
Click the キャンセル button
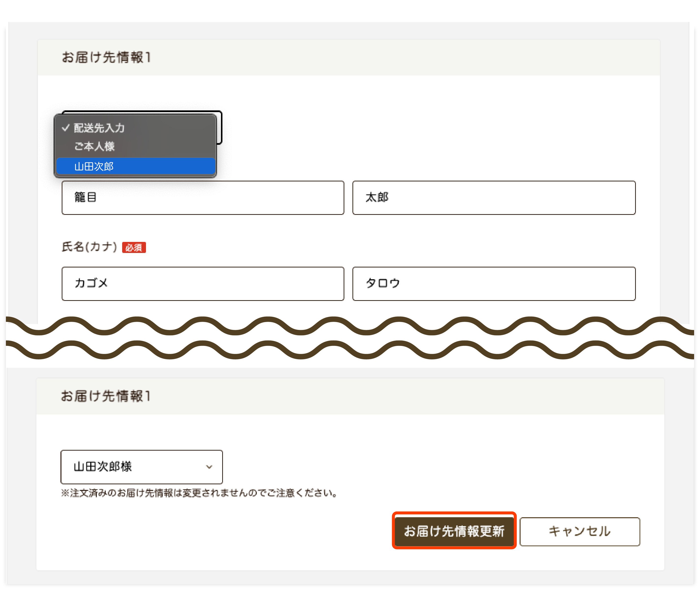tap(580, 531)
